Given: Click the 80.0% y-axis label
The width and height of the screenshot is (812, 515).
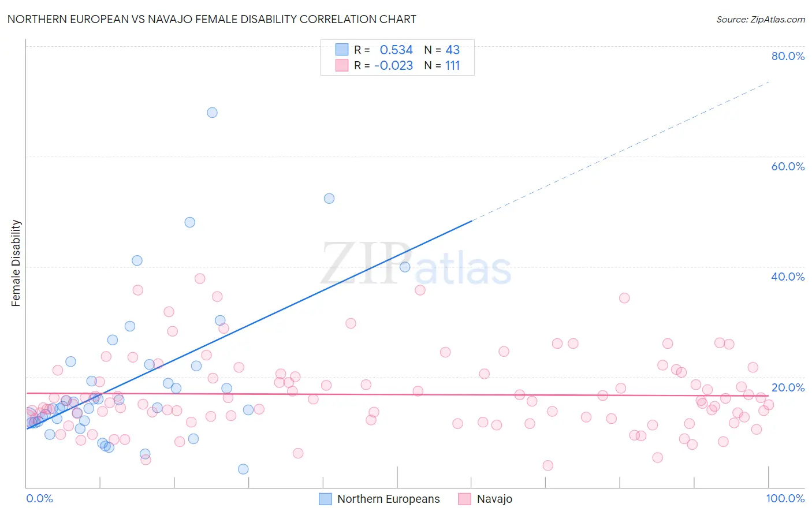Looking at the screenshot, I should pos(788,56).
